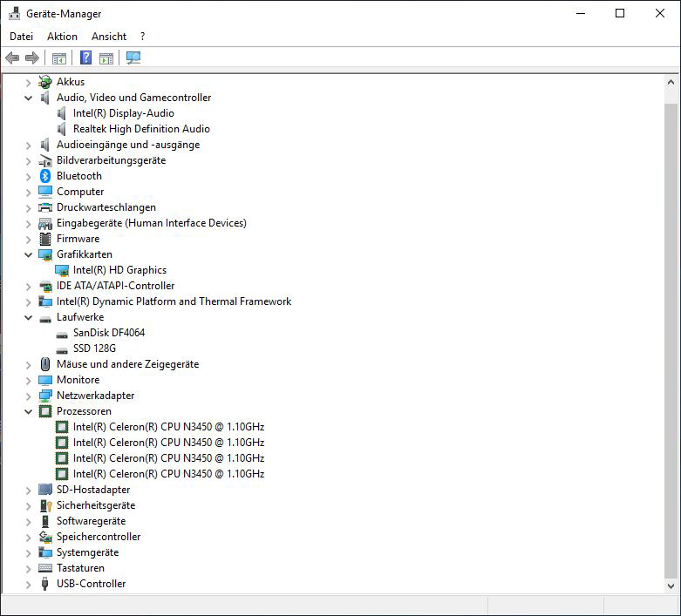Click the show/hide console tree toolbar icon

tap(59, 58)
